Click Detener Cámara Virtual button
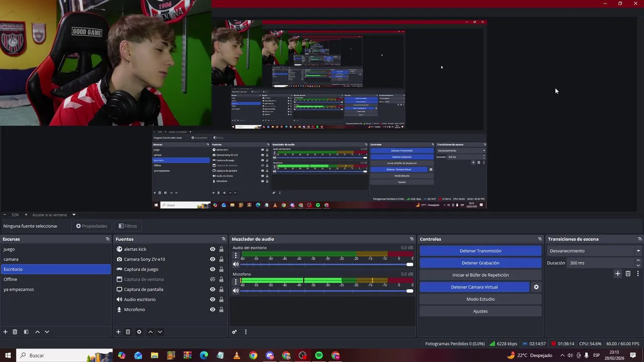Viewport: 644px width, 362px height. coord(474,287)
